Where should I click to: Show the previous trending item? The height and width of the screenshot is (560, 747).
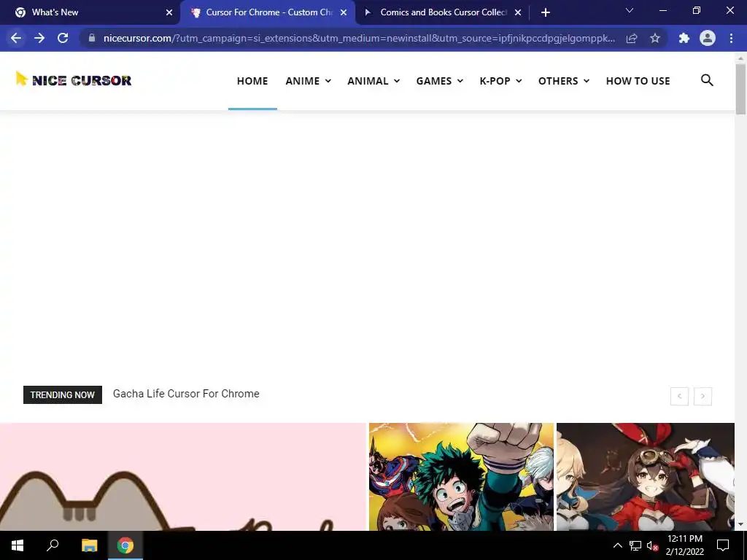click(679, 396)
